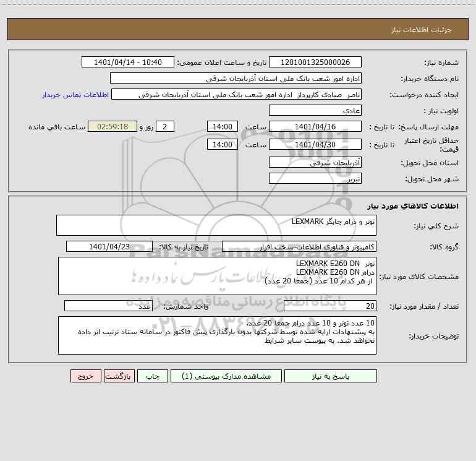Click quantity field '20'
Viewport: 476px width, 461px height.
(x=330, y=306)
